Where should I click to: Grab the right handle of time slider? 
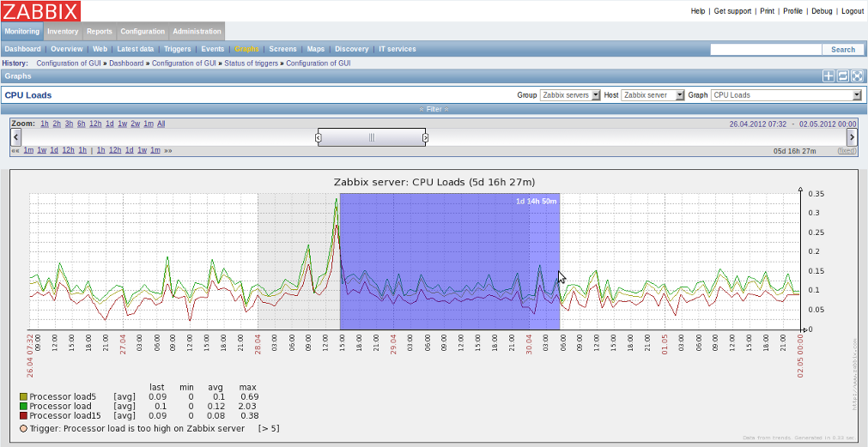[x=425, y=137]
